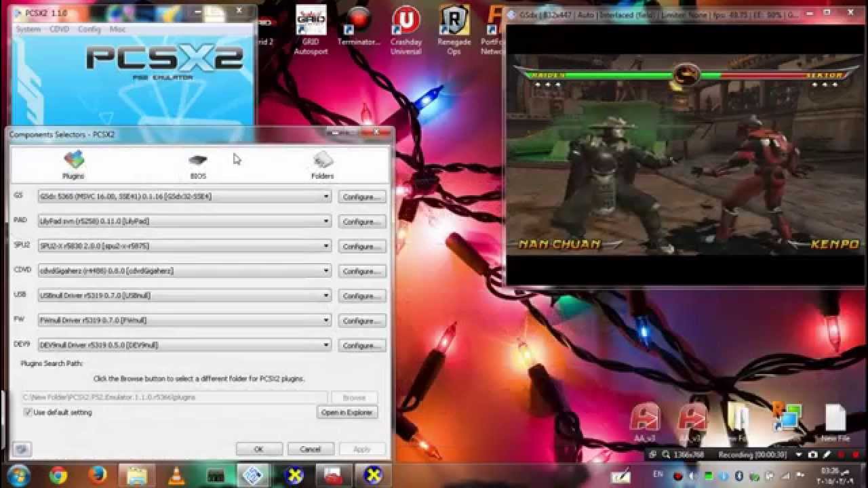
Task: Open VLC media player from the taskbar
Action: pyautogui.click(x=176, y=476)
